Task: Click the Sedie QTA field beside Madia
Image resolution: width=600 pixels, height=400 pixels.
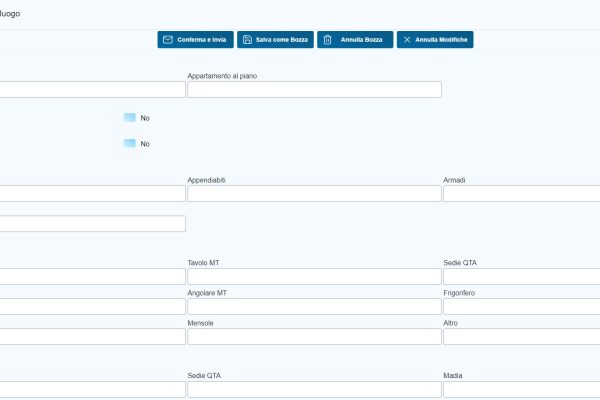Action: pyautogui.click(x=315, y=389)
